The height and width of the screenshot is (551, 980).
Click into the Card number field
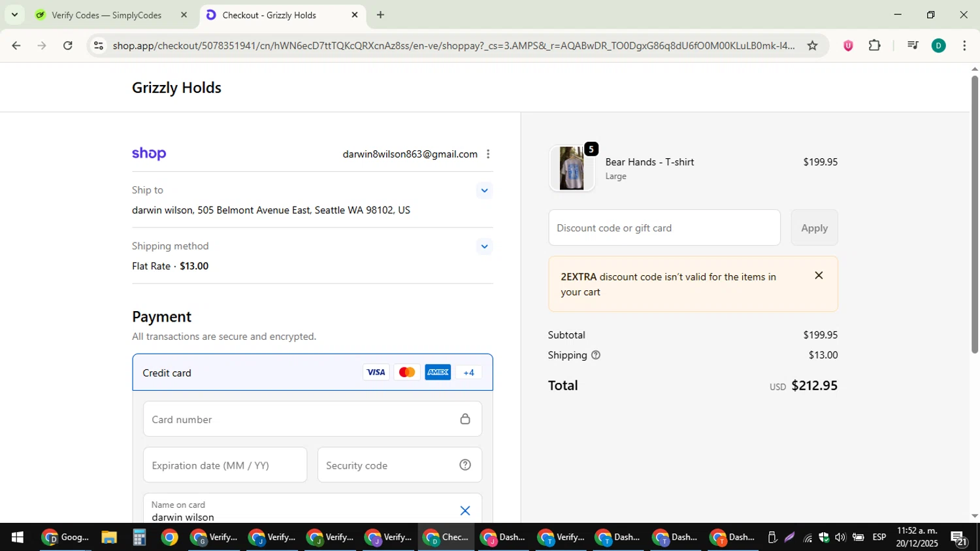pyautogui.click(x=312, y=419)
